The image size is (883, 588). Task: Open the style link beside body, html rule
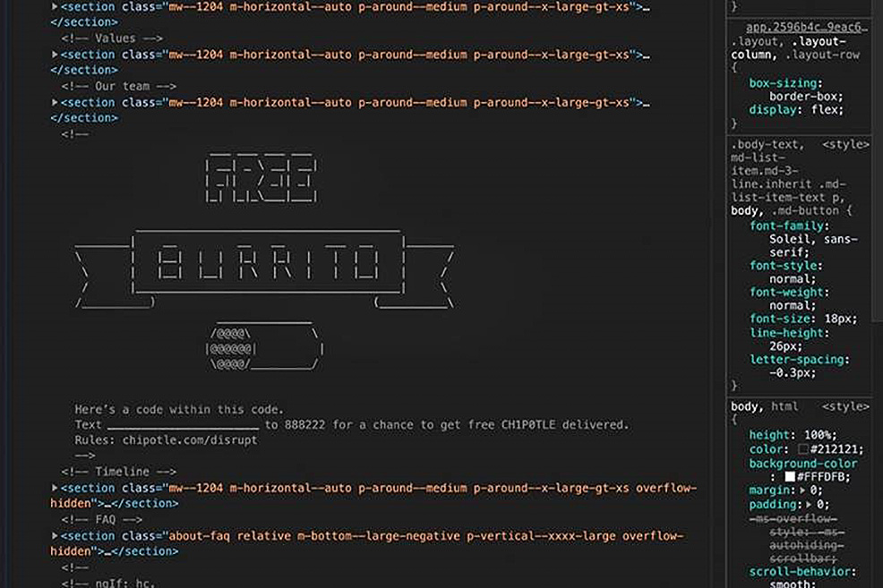(845, 406)
